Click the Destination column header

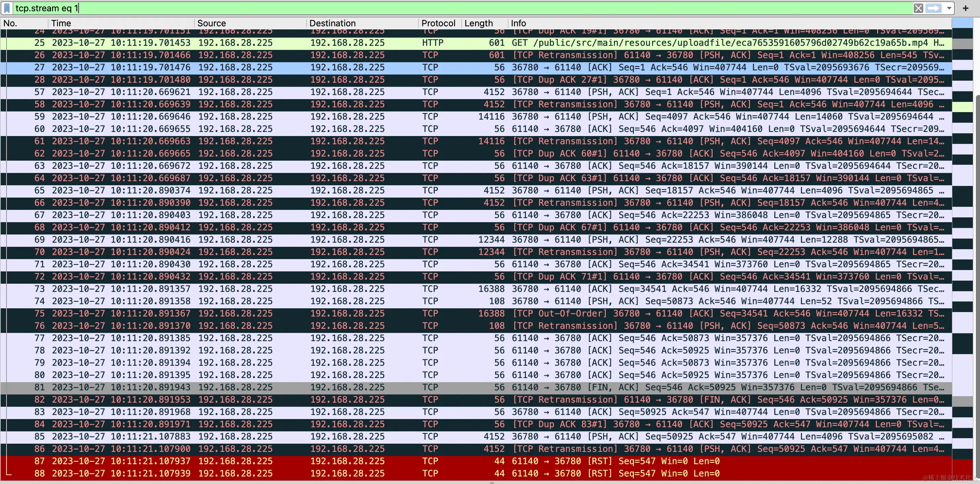coord(332,23)
